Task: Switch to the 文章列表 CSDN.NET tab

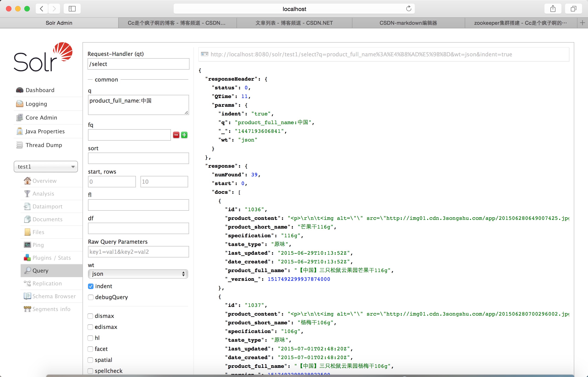Action: point(294,23)
